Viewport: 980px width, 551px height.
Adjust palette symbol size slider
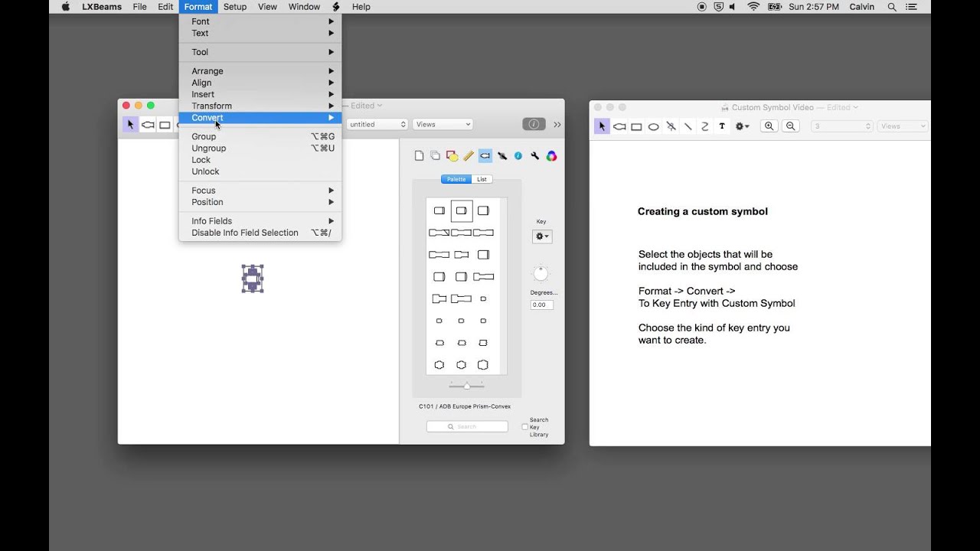(x=466, y=386)
